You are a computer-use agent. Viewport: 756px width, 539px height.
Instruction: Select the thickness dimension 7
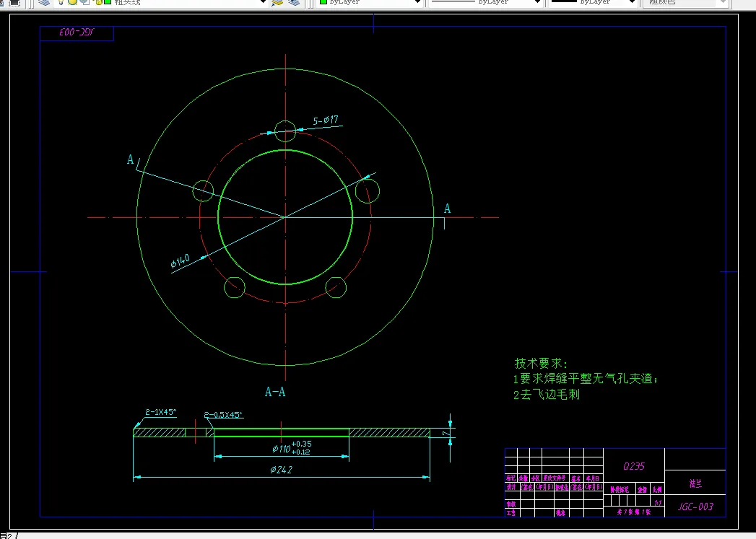pos(446,434)
